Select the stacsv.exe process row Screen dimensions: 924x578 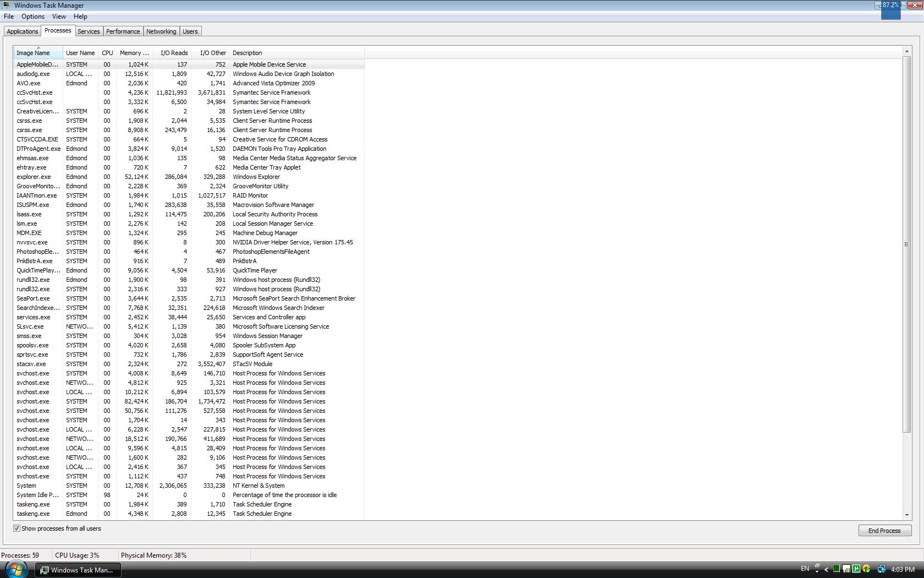coord(189,364)
